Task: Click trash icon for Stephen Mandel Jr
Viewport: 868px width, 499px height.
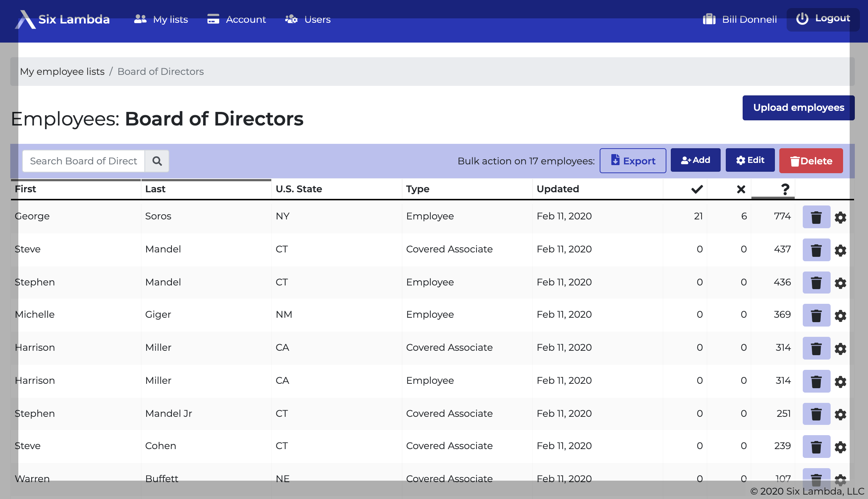Action: coord(816,414)
